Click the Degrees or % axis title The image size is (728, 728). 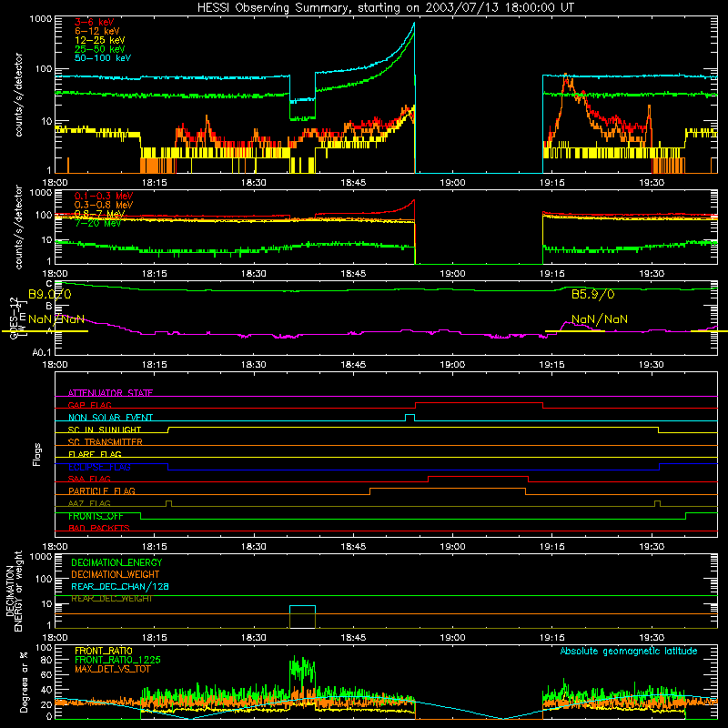(x=24, y=682)
